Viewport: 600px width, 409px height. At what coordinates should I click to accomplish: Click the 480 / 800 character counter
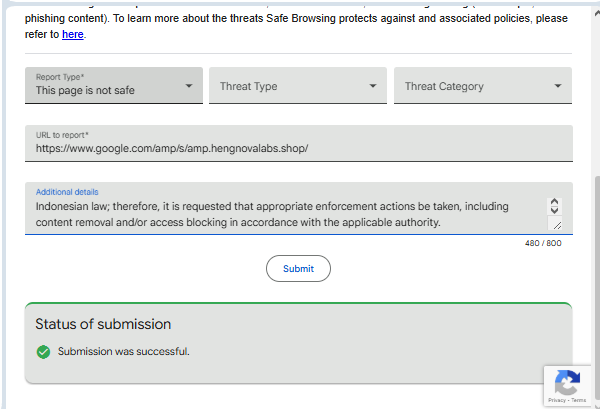tap(543, 243)
